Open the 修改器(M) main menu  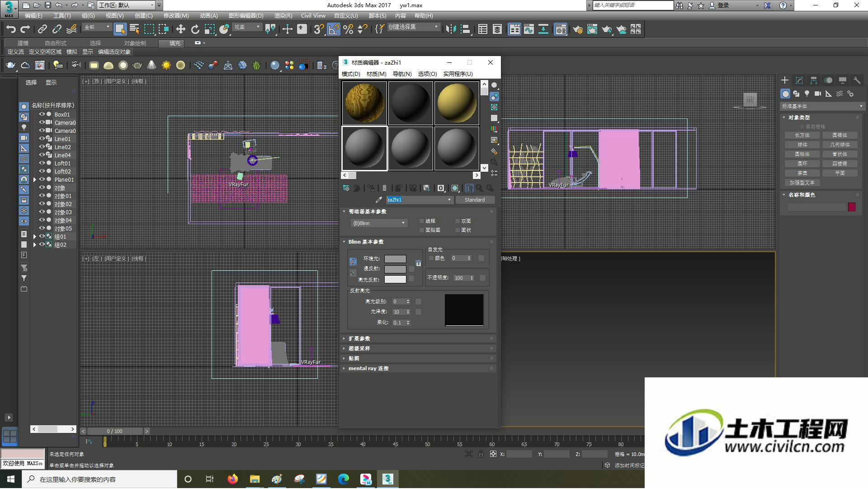(176, 16)
